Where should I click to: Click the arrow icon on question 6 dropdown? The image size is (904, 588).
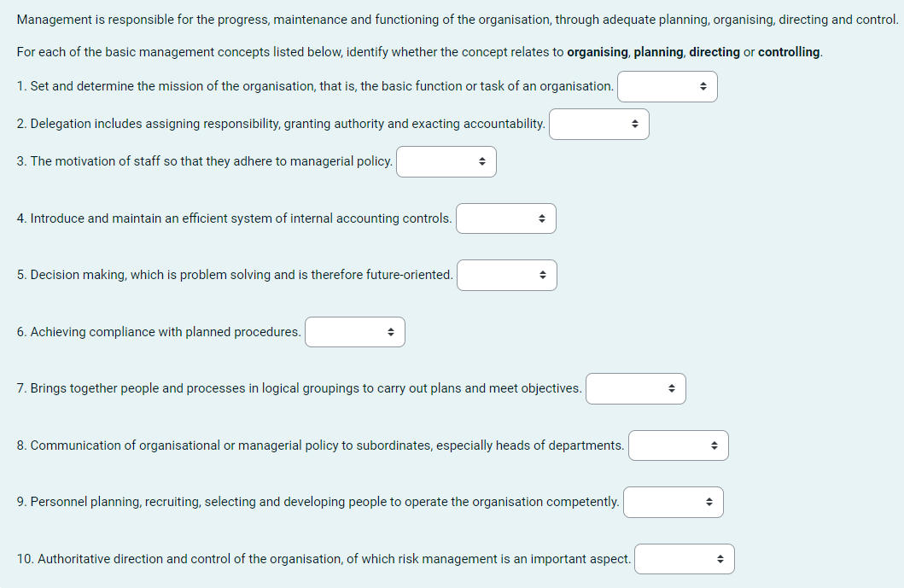[391, 332]
